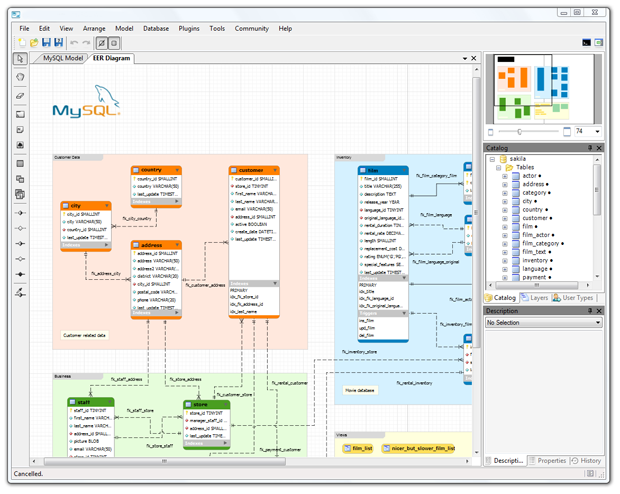620x494 pixels.
Task: Select the pointer selection tool
Action: pyautogui.click(x=20, y=59)
